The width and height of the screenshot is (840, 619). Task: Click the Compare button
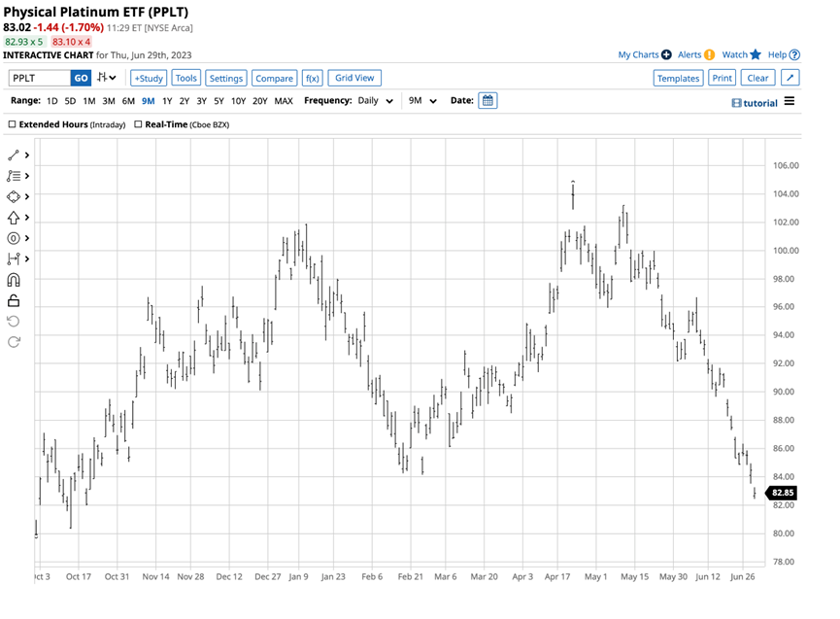click(274, 78)
